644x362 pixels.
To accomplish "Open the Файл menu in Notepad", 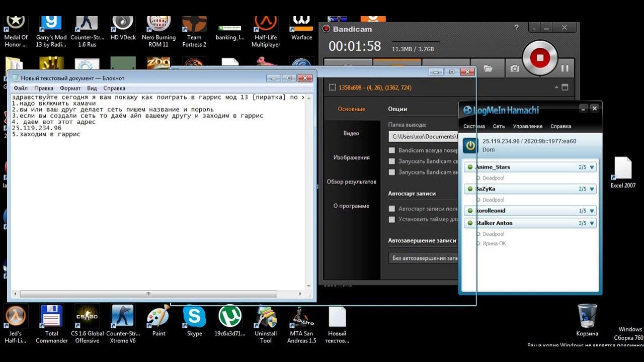I will [21, 88].
